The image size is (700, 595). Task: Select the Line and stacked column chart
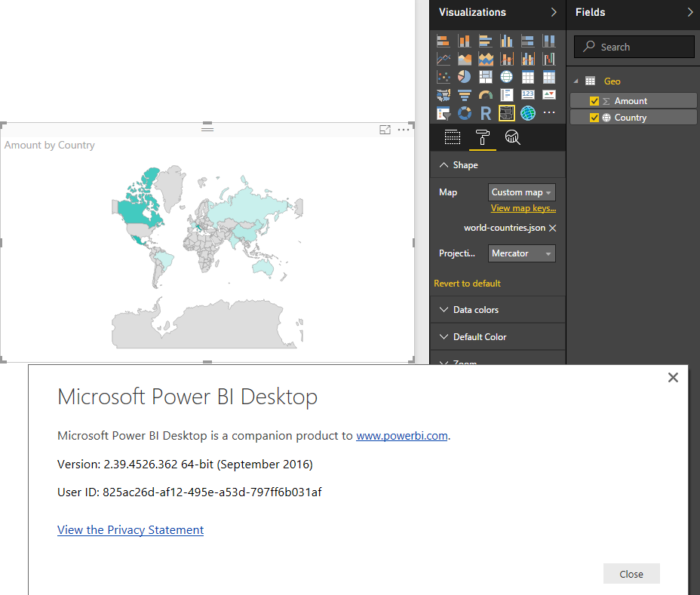pos(507,59)
